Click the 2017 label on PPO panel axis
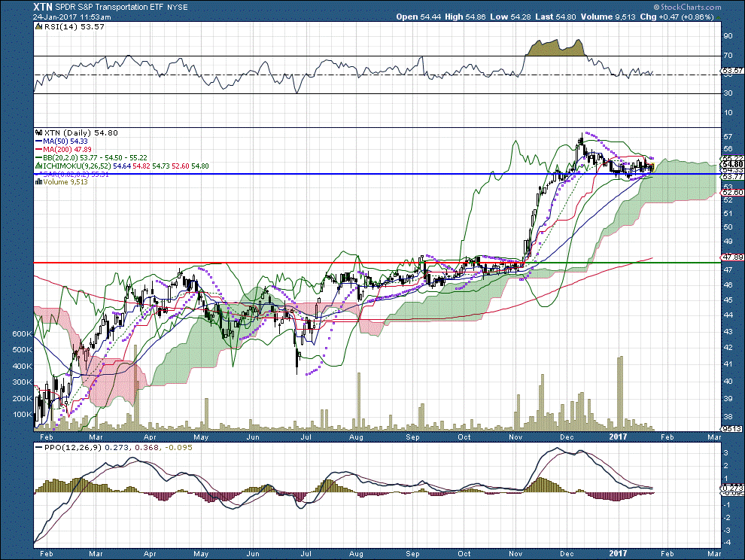 click(619, 553)
